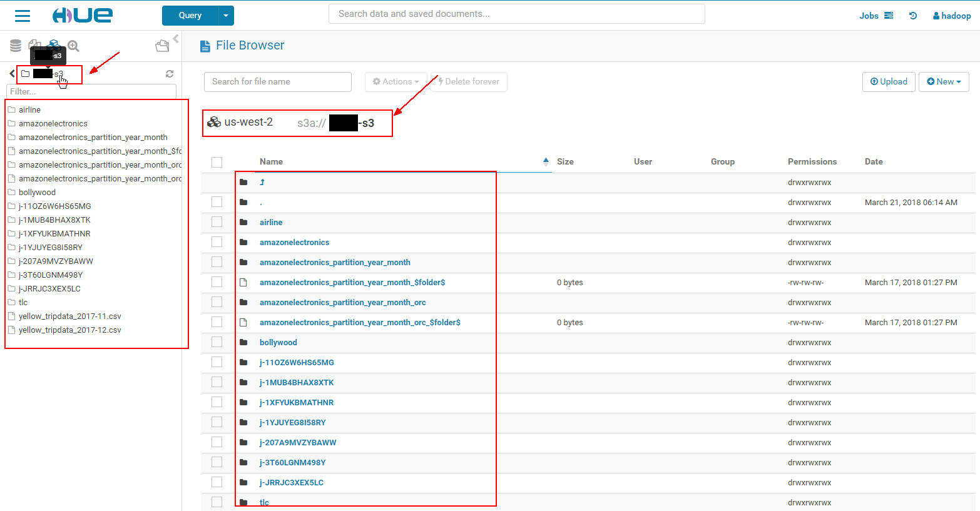Refresh the S3 file listing in sidebar
Image resolution: width=980 pixels, height=511 pixels.
pos(170,73)
